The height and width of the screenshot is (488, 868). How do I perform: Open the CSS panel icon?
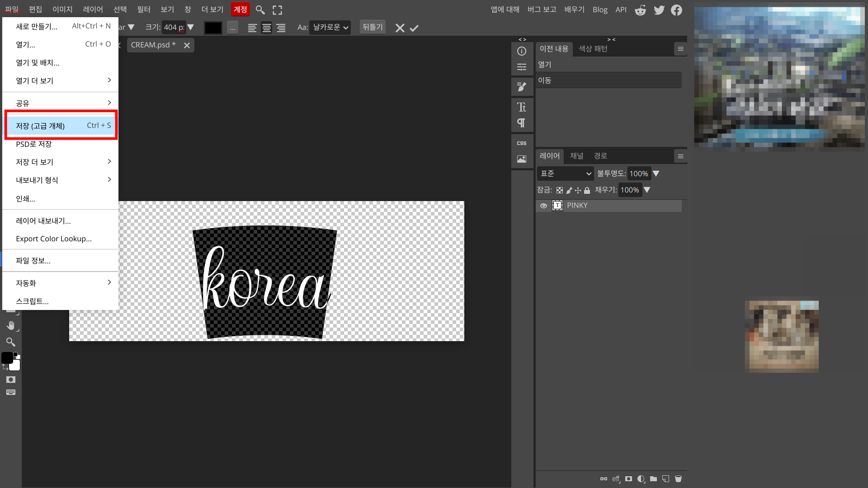coord(522,143)
